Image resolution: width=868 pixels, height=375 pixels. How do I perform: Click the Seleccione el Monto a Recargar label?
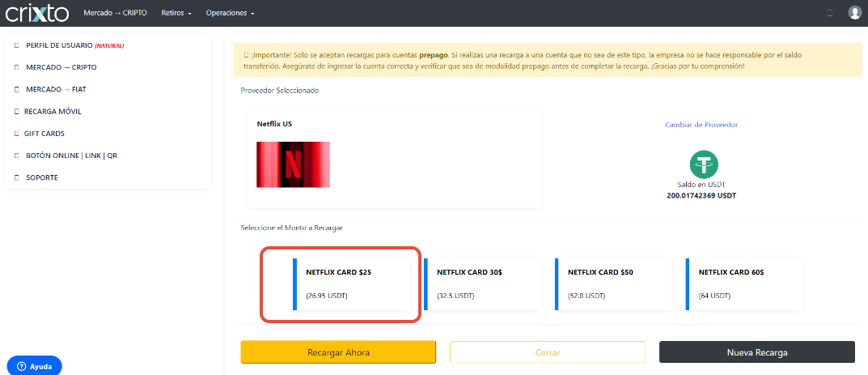point(292,228)
